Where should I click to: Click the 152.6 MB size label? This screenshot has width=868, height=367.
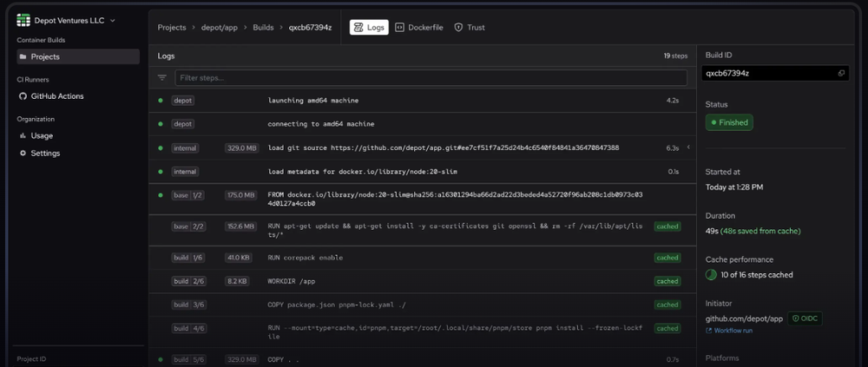point(240,226)
